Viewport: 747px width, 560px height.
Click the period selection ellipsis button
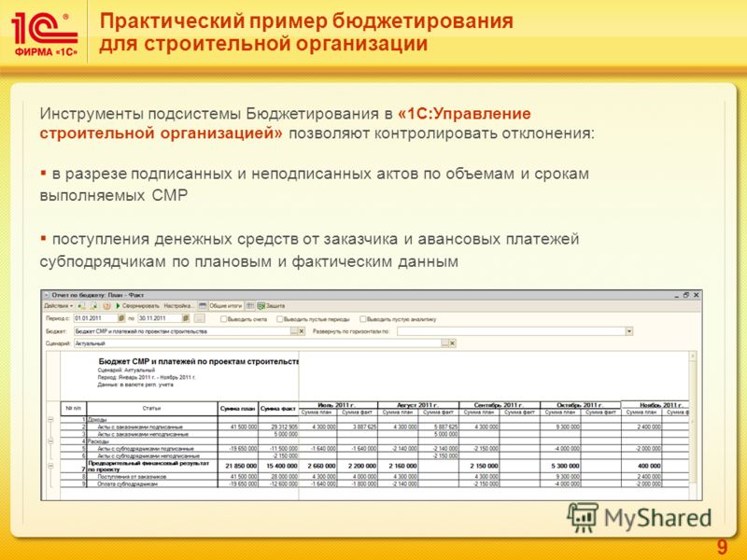tap(200, 318)
